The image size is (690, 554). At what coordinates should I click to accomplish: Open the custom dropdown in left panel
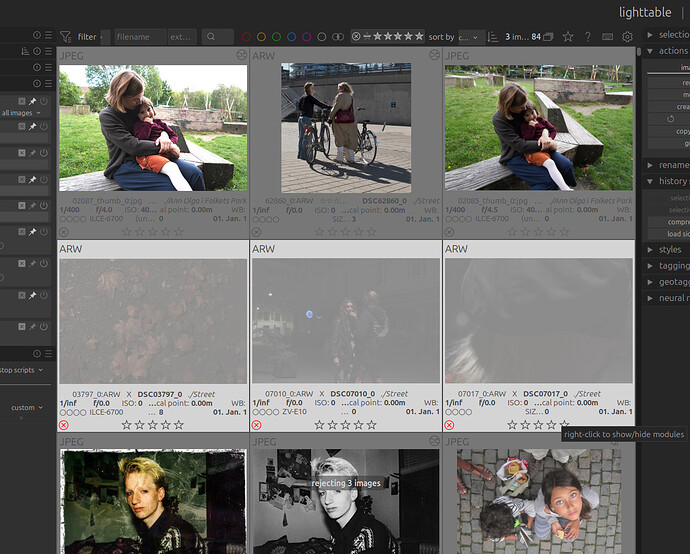pos(26,408)
